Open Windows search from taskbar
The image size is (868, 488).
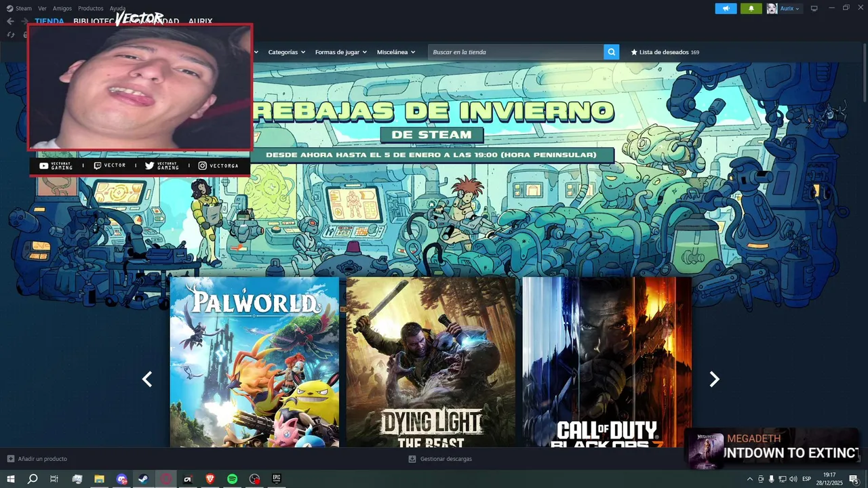tap(33, 479)
